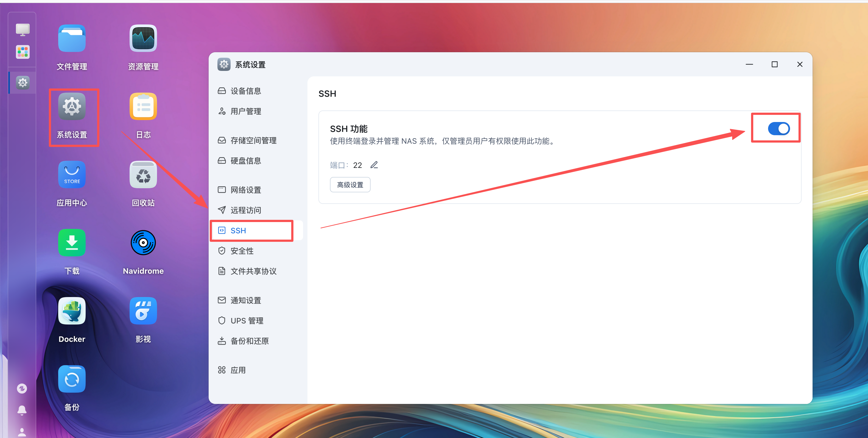Open the 备份 app
The height and width of the screenshot is (438, 868).
71,379
